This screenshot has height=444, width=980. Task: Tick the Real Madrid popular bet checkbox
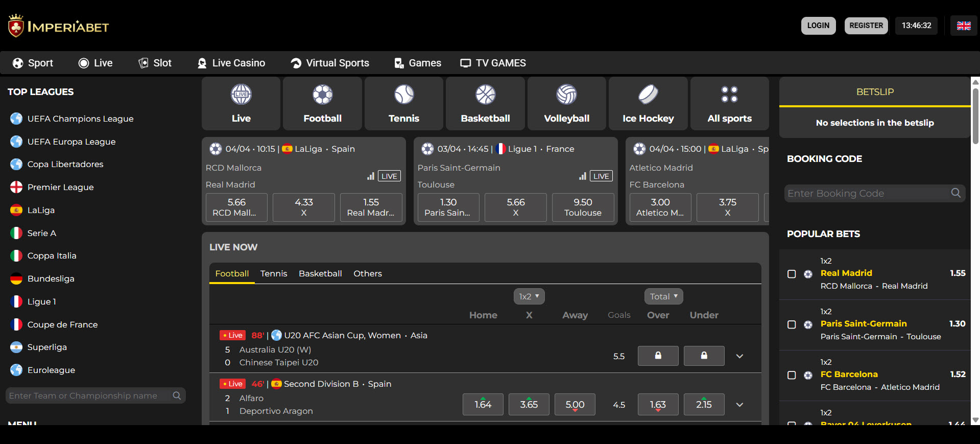click(792, 274)
